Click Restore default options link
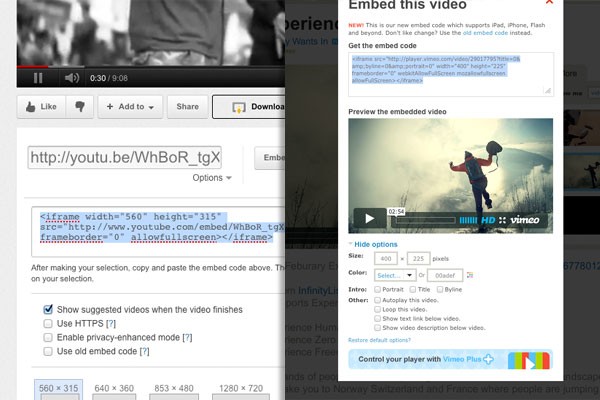The width and height of the screenshot is (600, 400). 379,340
